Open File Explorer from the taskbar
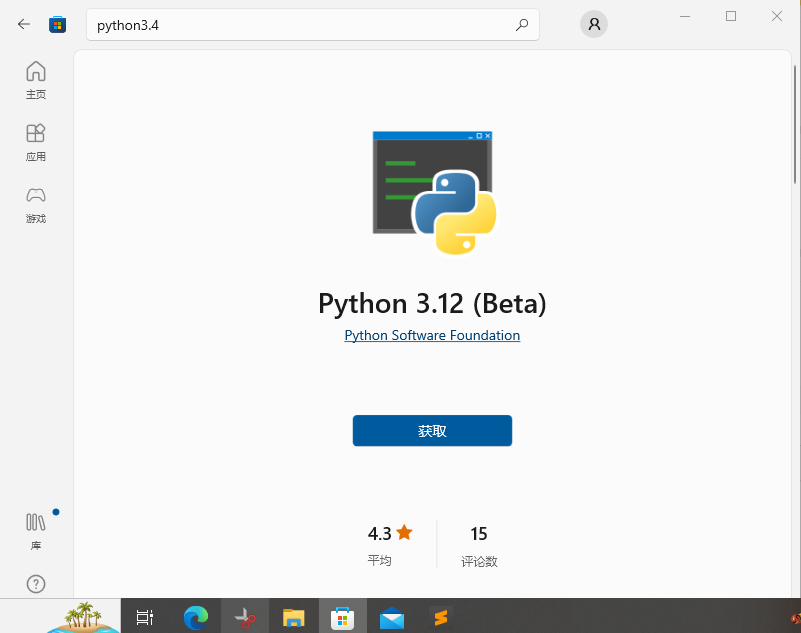 pyautogui.click(x=294, y=617)
